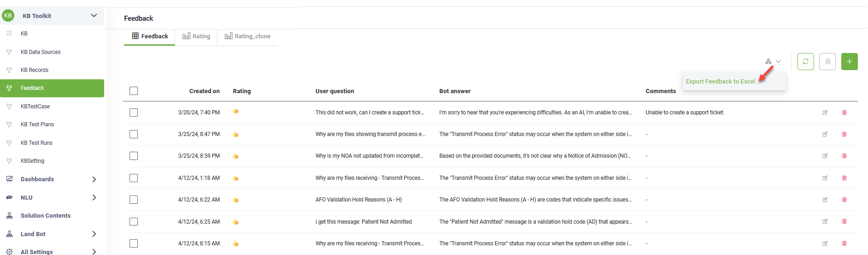868x255 pixels.
Task: Delete the 4/12/24, 1:18 AM feedback row
Action: pyautogui.click(x=844, y=178)
